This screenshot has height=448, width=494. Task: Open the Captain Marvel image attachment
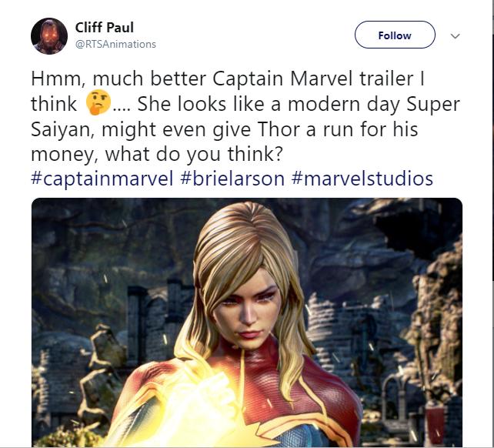coord(246,323)
